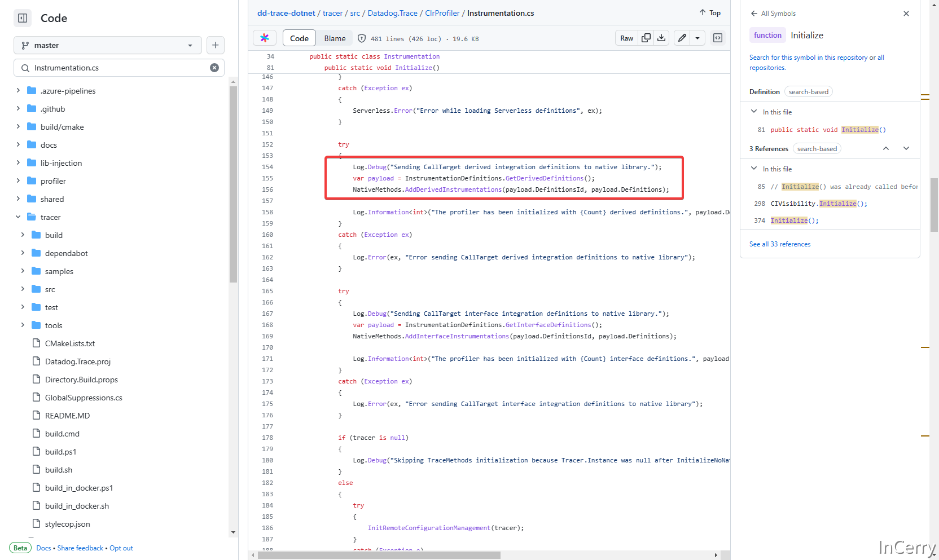Open the Copilot sparkle icon menu
Image resolution: width=939 pixels, height=560 pixels.
[265, 38]
